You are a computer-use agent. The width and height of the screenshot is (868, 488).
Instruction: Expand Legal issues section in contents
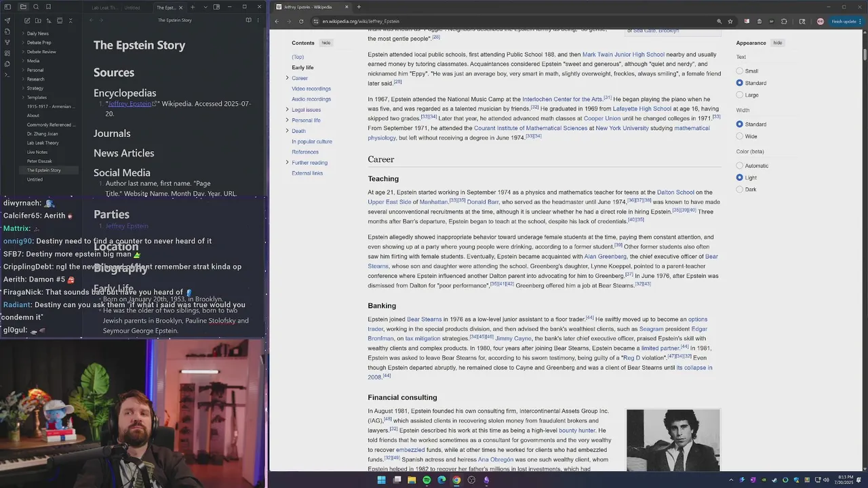click(287, 110)
